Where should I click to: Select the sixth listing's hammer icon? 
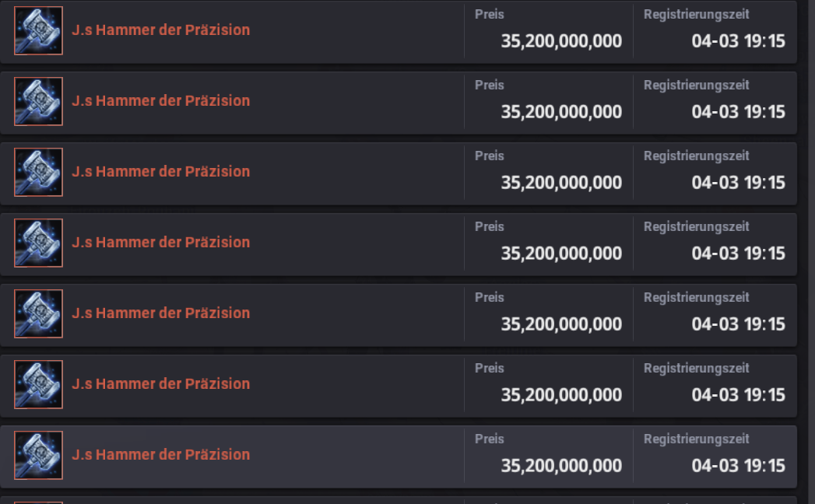[38, 384]
